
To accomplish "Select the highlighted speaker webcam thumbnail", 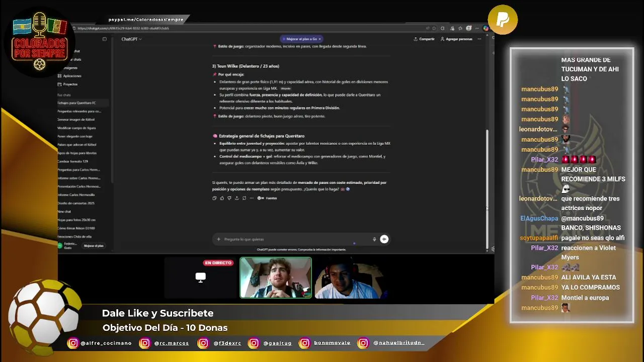I will [276, 278].
